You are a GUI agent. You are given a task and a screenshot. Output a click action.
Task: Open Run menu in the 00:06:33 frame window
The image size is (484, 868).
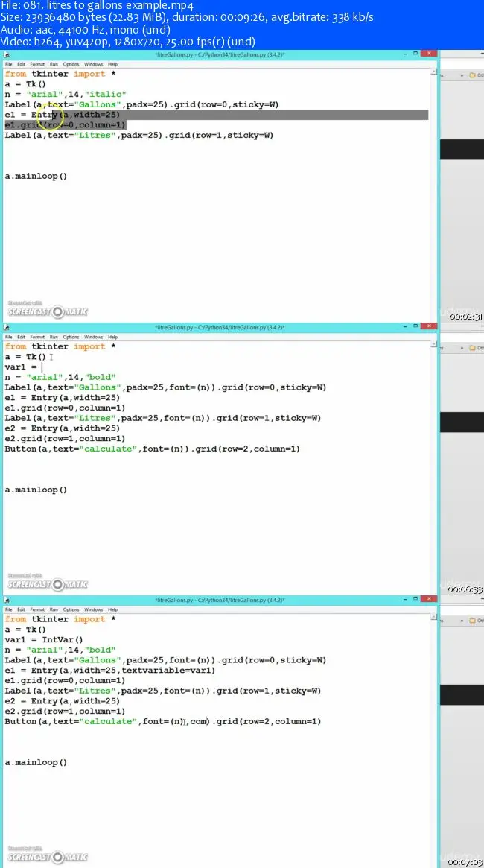pyautogui.click(x=54, y=337)
